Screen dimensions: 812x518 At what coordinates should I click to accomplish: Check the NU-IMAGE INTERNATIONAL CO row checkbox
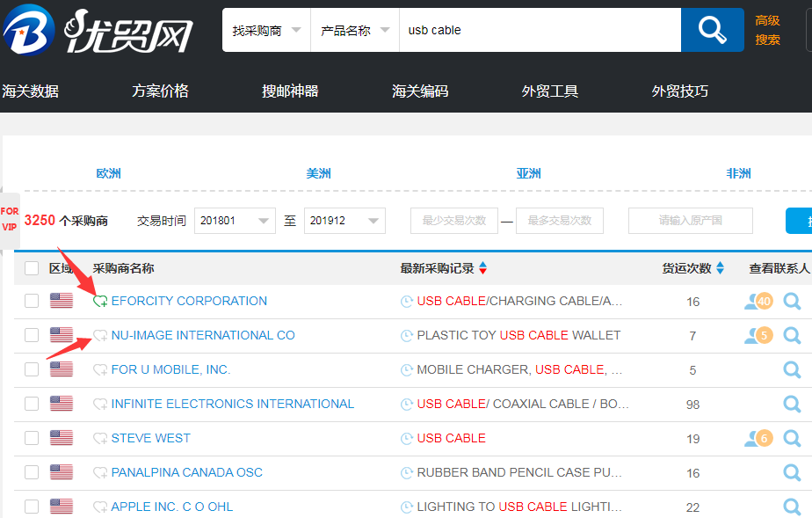(32, 335)
